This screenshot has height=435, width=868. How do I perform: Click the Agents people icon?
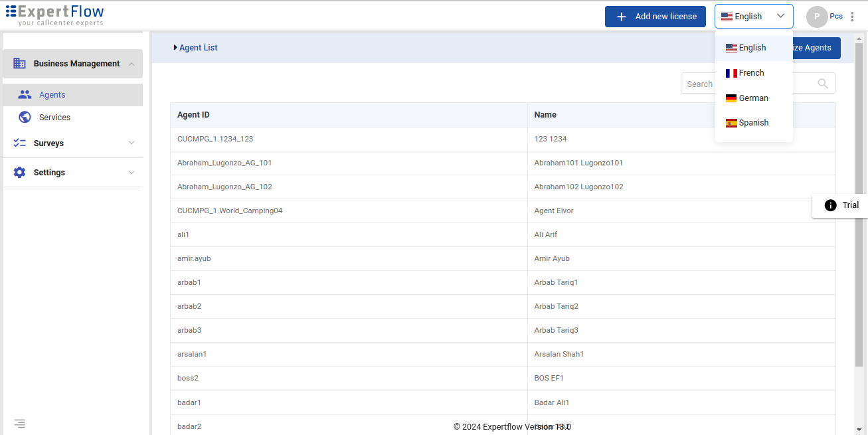point(25,95)
